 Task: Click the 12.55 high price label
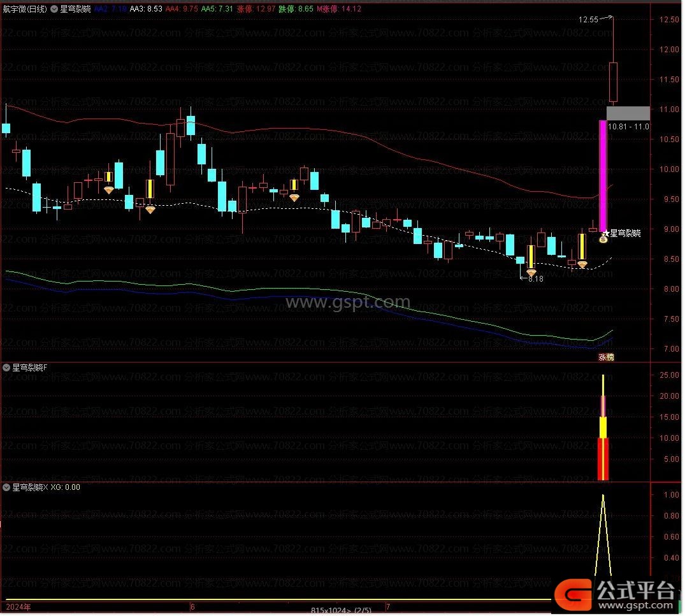(589, 20)
